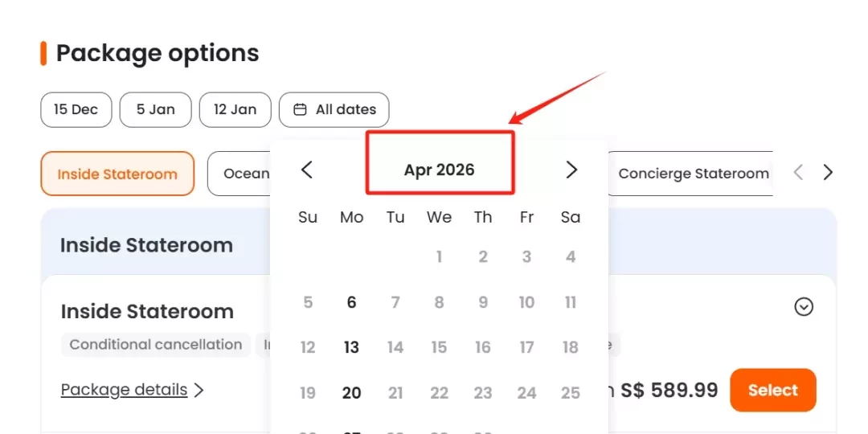This screenshot has width=868, height=434.
Task: Pick April 20 in the calendar
Action: pyautogui.click(x=351, y=393)
